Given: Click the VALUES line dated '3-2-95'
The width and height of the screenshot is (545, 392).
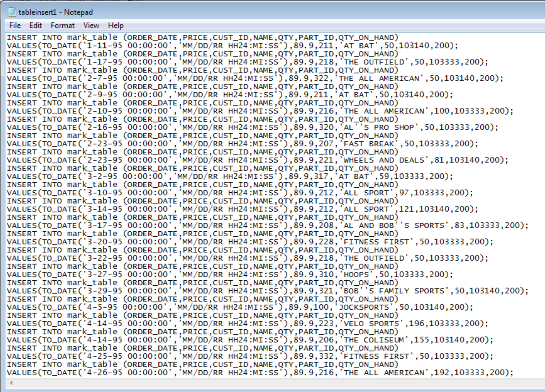Looking at the screenshot, I should pyautogui.click(x=230, y=177).
